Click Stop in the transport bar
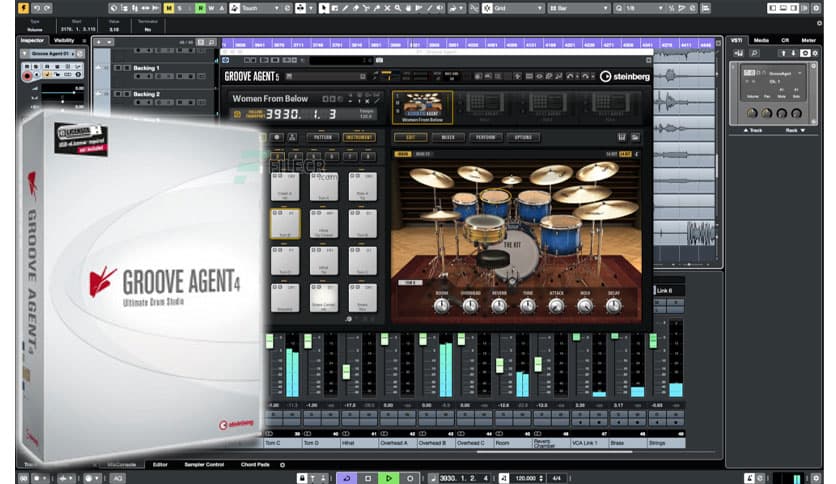This screenshot has width=836, height=484. pos(367,478)
